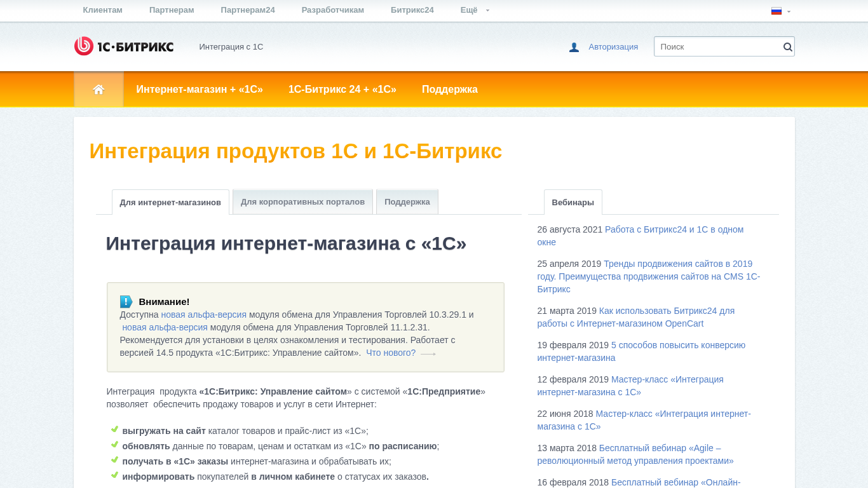Go to Разработчикам in top navigation
The height and width of the screenshot is (488, 868).
coord(332,10)
